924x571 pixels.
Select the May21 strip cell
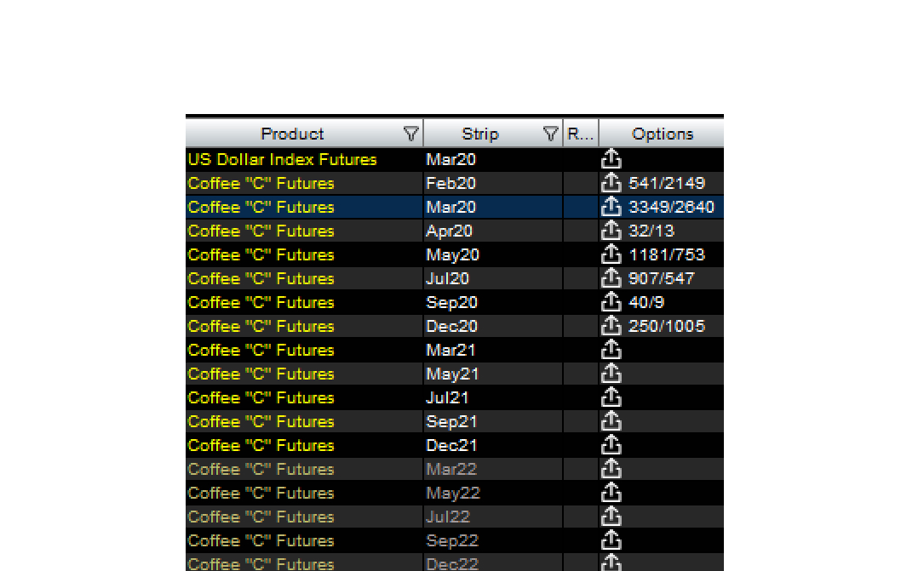(x=492, y=374)
